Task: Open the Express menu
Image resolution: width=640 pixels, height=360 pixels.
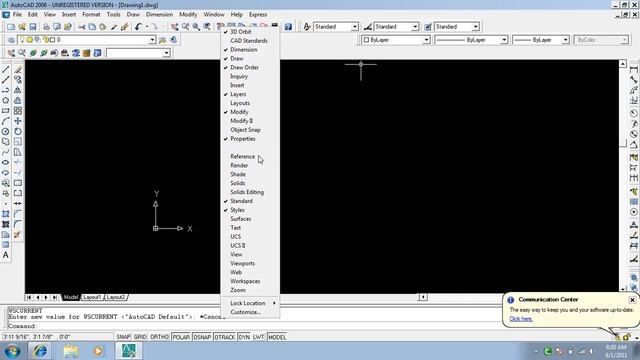Action: (x=258, y=14)
